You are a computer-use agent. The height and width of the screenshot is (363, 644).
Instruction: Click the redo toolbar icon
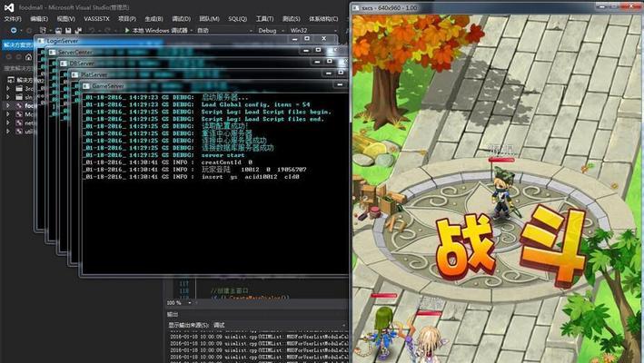[107, 30]
